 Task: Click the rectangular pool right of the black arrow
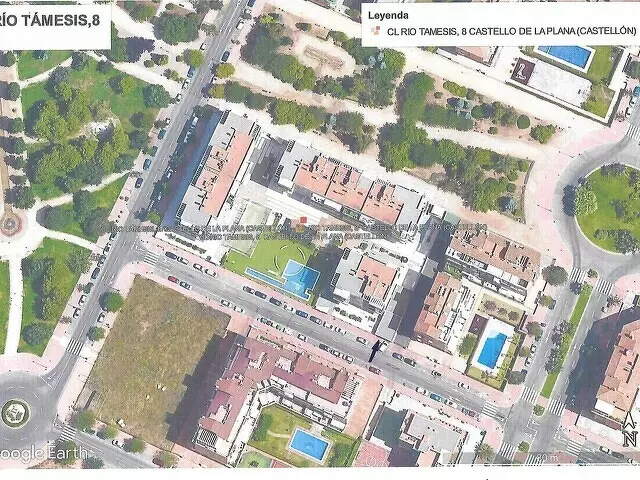pos(491,350)
